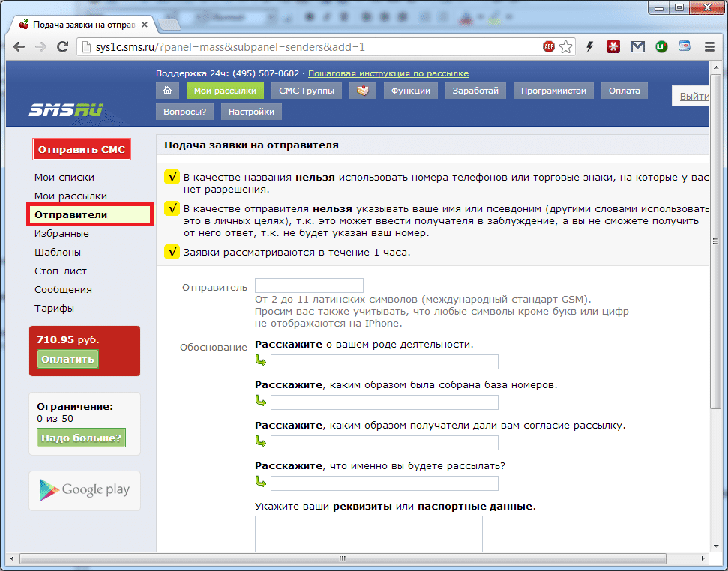Click the Отправитель name input field
This screenshot has width=728, height=571.
309,285
